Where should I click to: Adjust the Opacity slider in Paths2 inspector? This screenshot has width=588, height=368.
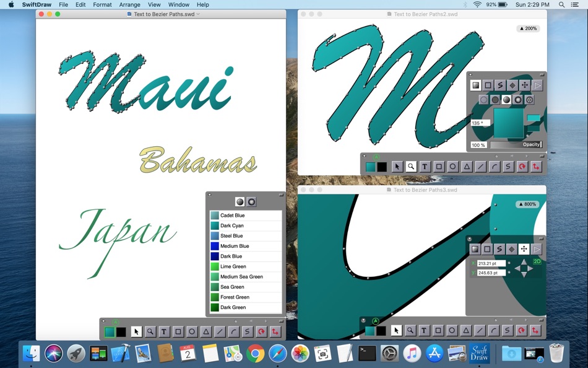pos(516,144)
